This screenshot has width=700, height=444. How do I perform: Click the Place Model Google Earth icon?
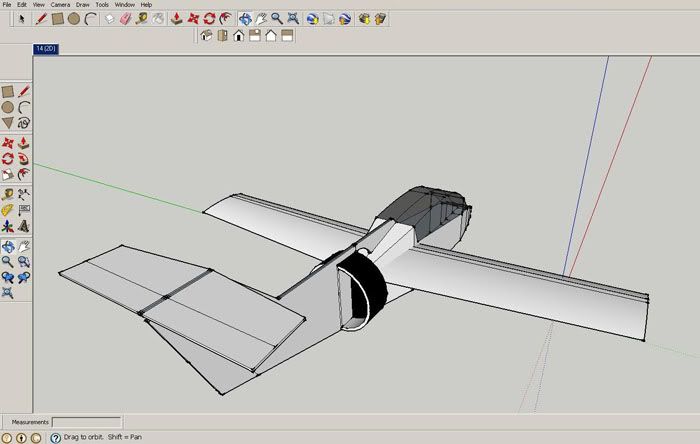click(345, 19)
